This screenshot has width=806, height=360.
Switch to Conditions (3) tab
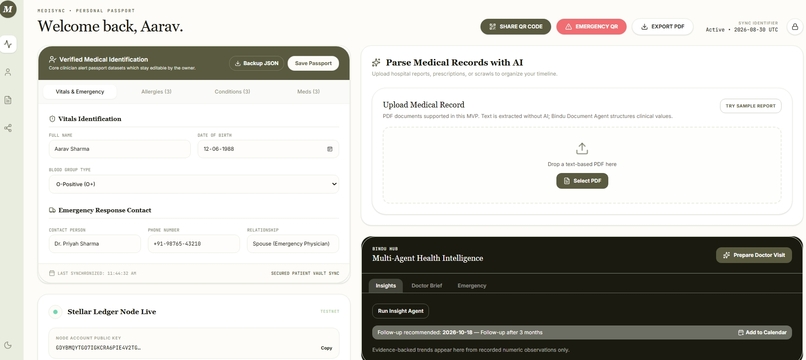click(x=232, y=92)
